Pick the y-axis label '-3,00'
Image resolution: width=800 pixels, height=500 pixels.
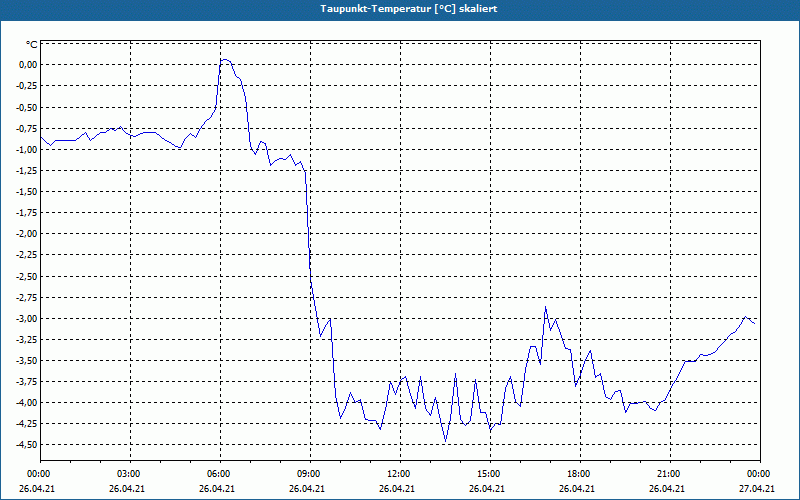[x=27, y=319]
